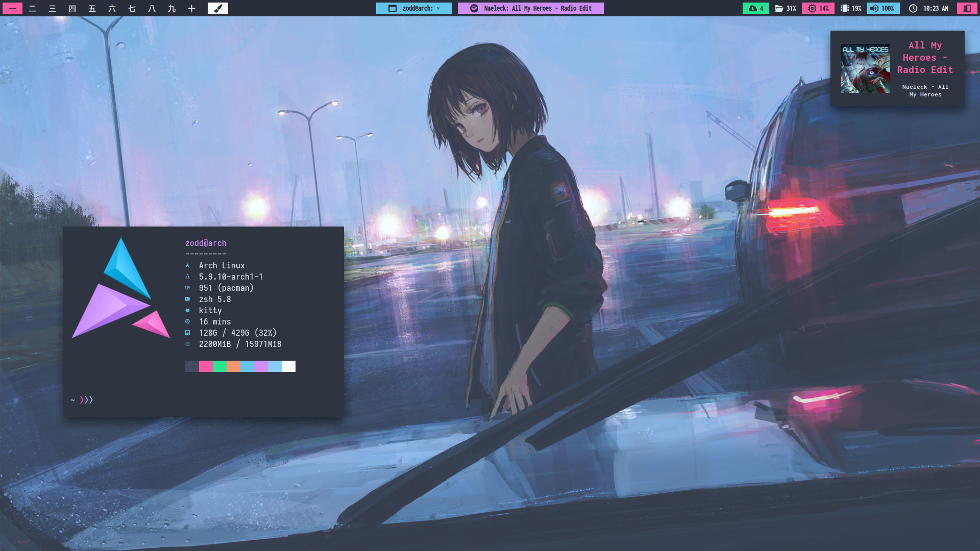Click the 'Naeleck: All My Heroes - Radio Edit' title
The height and width of the screenshot is (551, 980).
(x=537, y=8)
